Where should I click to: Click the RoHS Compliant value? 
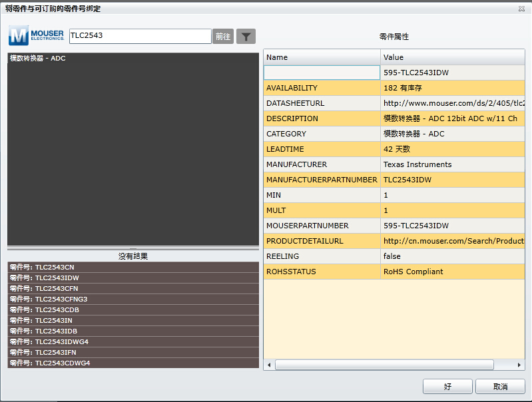(453, 272)
